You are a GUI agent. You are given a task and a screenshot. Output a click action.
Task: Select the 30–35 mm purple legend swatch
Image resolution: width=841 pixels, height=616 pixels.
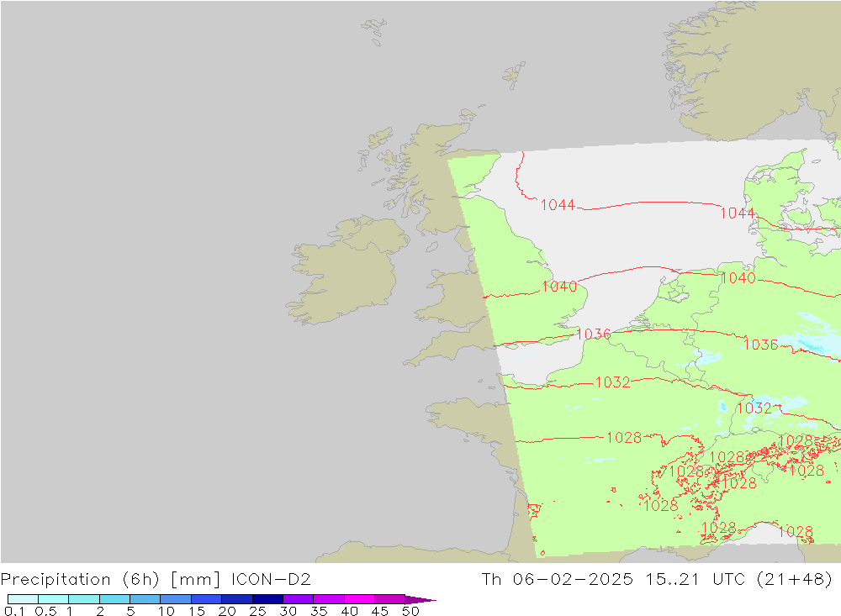coord(298,599)
